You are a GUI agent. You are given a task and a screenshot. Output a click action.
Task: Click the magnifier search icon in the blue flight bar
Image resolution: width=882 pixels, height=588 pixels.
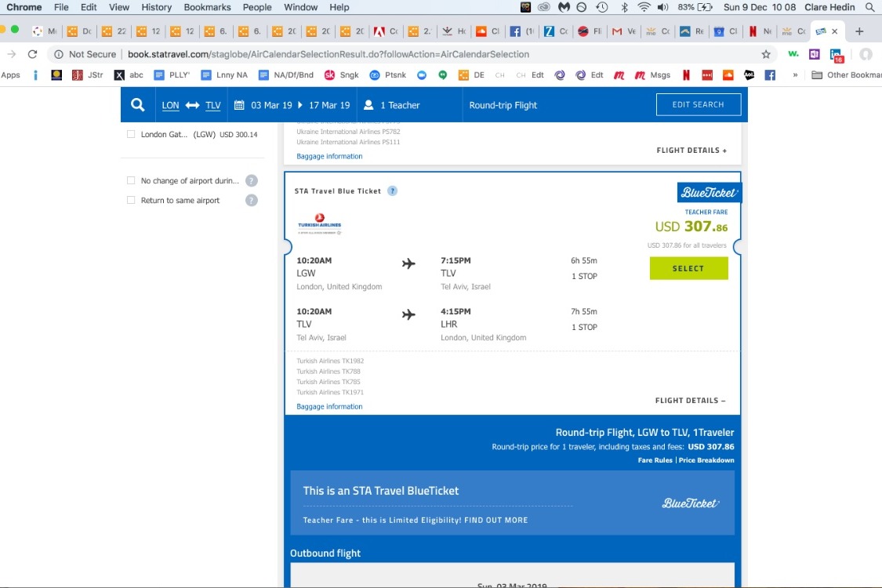click(x=138, y=105)
